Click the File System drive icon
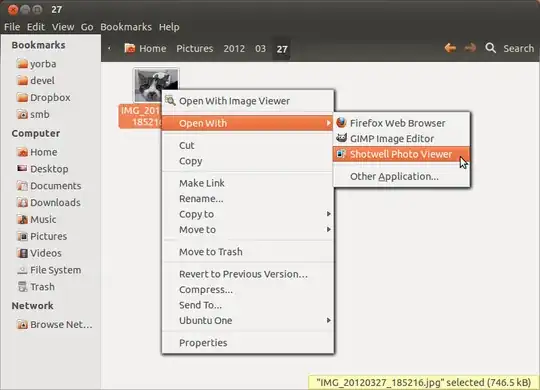Image resolution: width=540 pixels, height=390 pixels. coord(22,270)
